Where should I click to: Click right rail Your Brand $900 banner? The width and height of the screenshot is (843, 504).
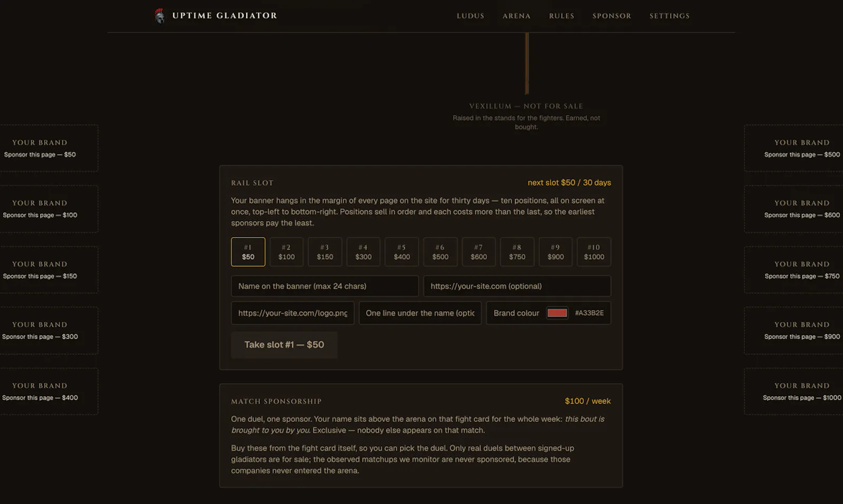[x=793, y=331]
